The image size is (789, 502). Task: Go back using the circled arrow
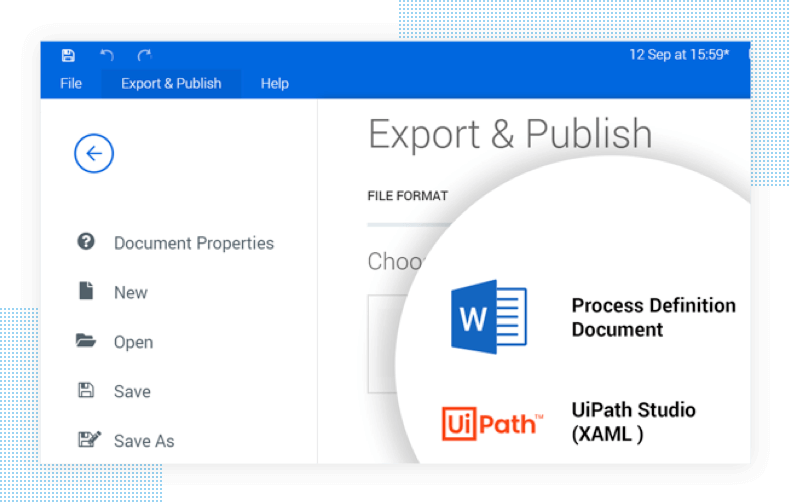click(x=94, y=153)
